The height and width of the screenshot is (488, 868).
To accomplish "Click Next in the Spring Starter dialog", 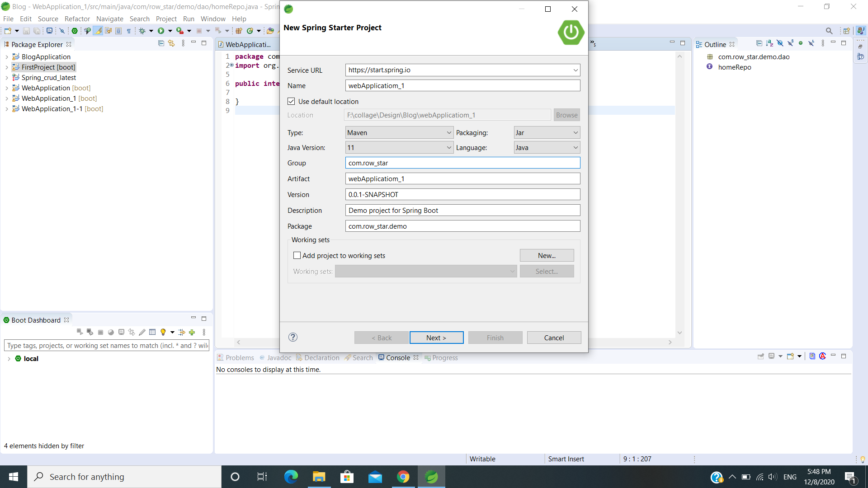I will coord(436,338).
